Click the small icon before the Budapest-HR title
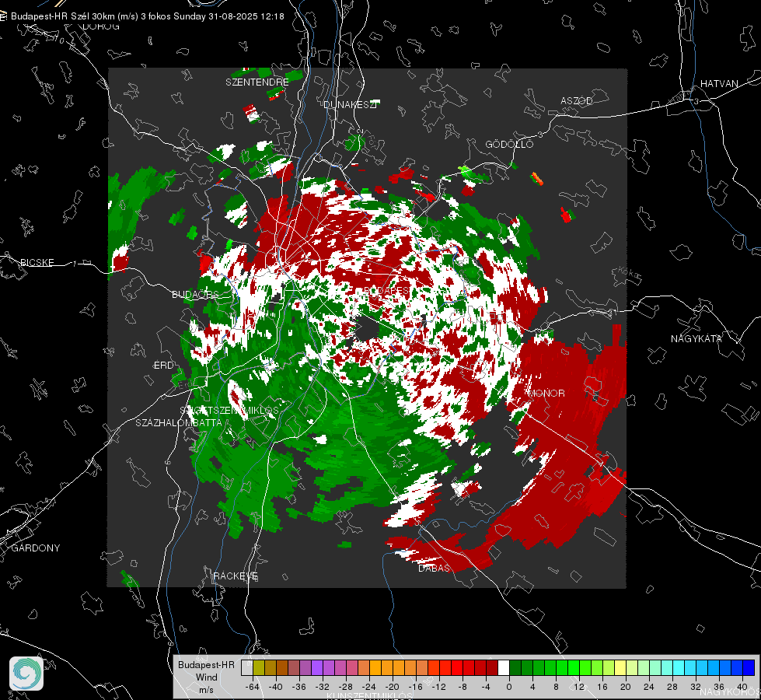 coord(3,16)
